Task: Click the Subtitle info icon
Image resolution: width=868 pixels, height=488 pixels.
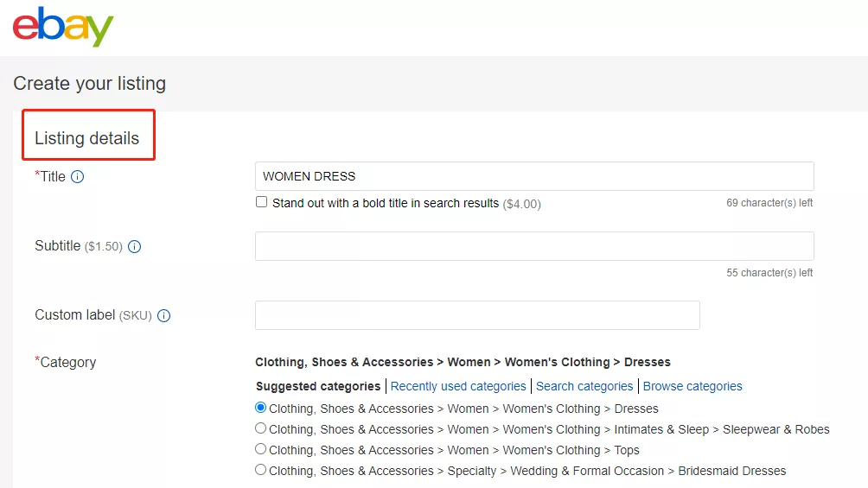Action: pyautogui.click(x=134, y=247)
